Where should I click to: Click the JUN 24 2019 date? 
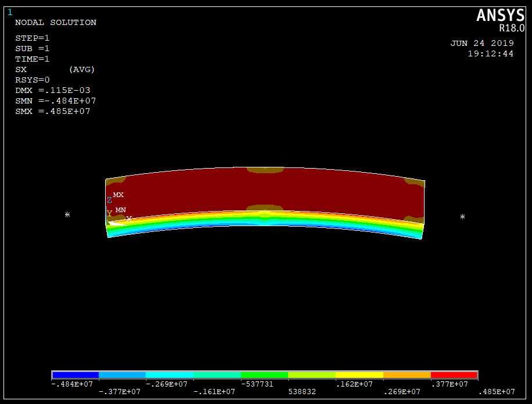[x=482, y=44]
